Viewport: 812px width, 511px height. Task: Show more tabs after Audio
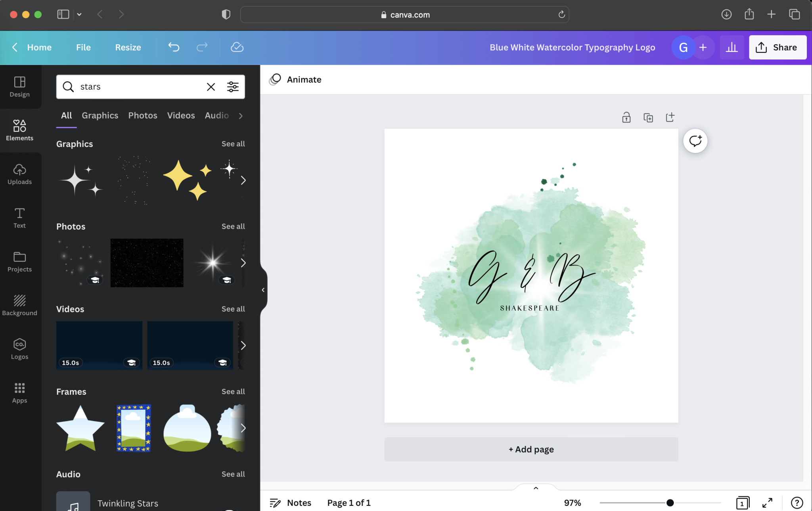click(x=241, y=116)
